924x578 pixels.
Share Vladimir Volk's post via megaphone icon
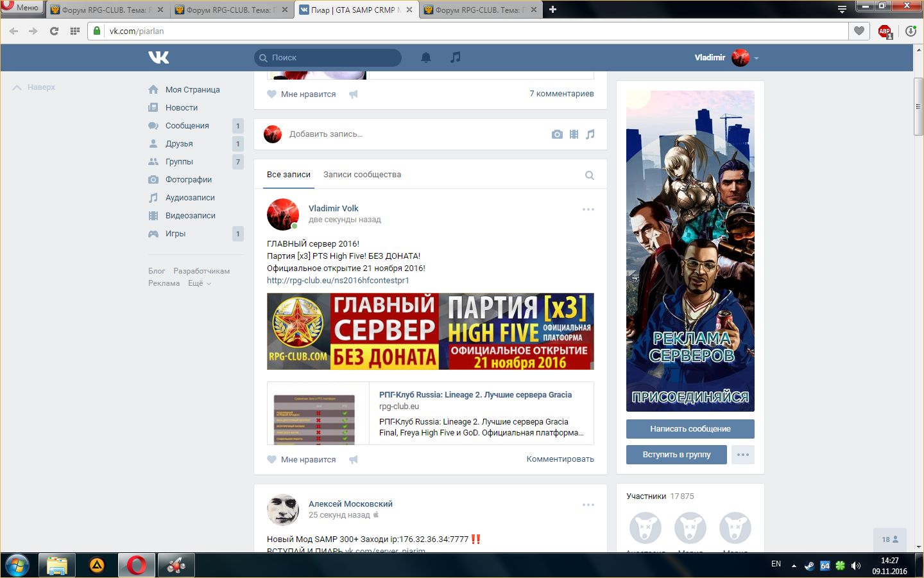[x=353, y=460]
